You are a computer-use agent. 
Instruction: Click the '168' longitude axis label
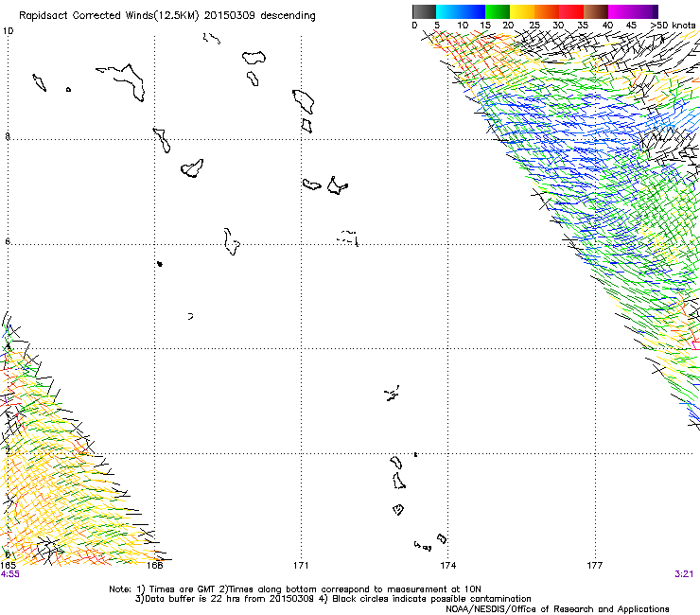[x=154, y=566]
